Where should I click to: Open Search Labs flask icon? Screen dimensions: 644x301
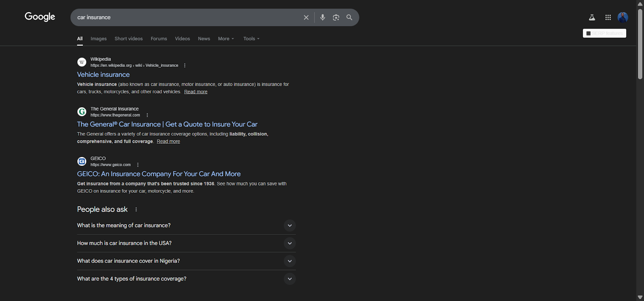click(592, 17)
